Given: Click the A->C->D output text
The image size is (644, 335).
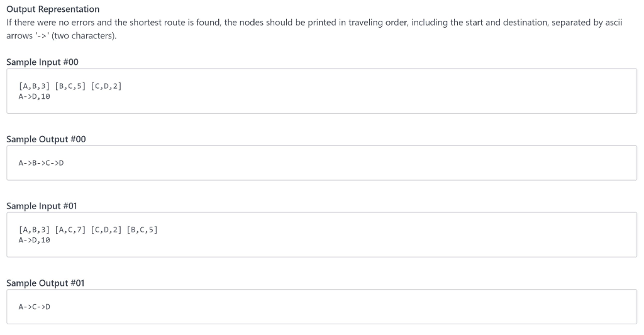Looking at the screenshot, I should pos(34,307).
